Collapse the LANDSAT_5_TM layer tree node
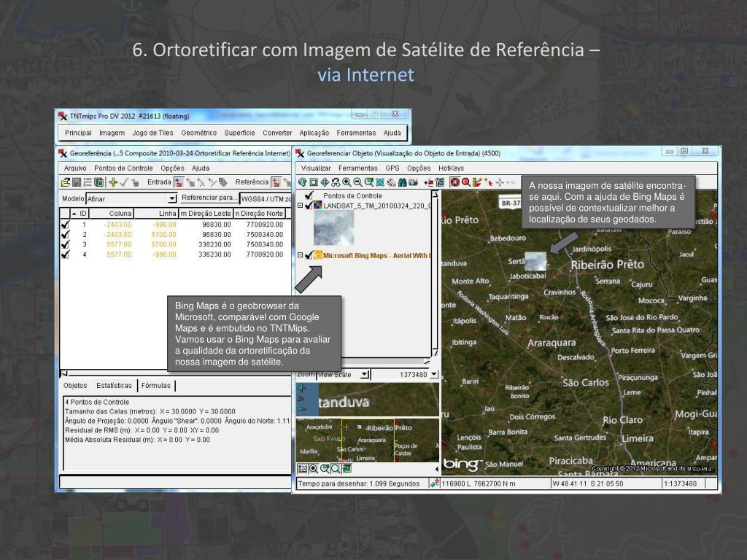 pos(300,205)
